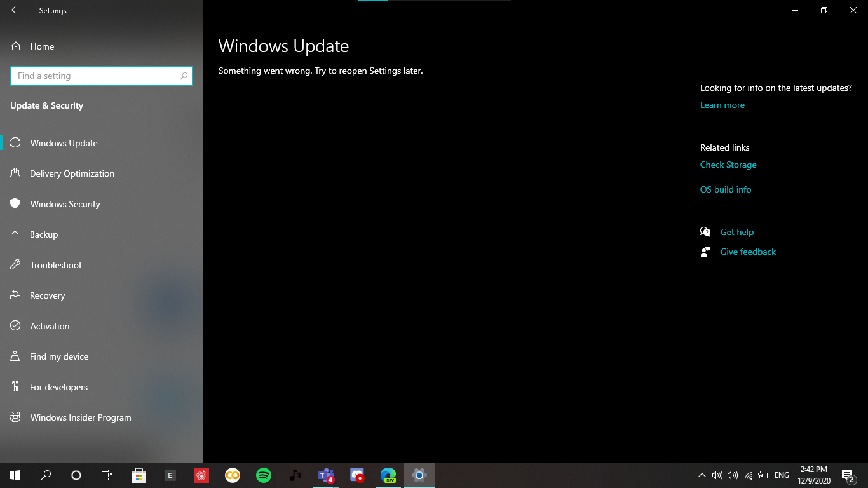Select Find my device in the sidebar
This screenshot has width=868, height=488.
pyautogui.click(x=102, y=356)
